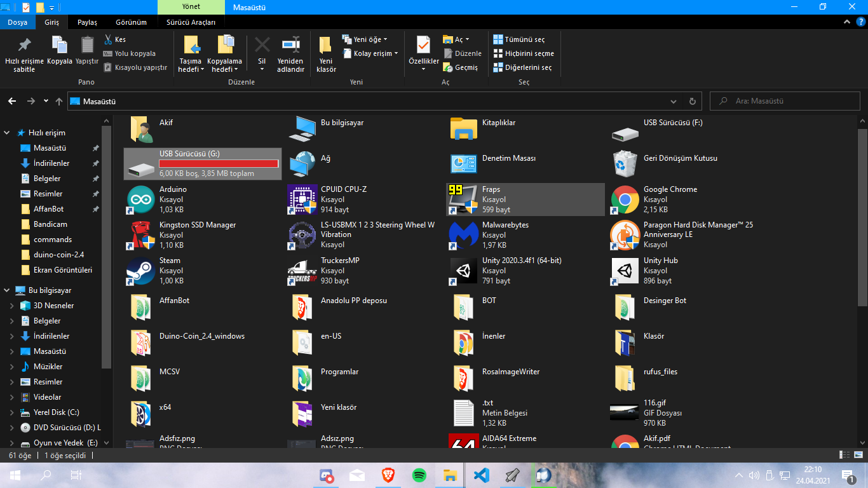Screen dimensions: 868x488
Task: Click Diğerlerini seç in the ribbon
Action: point(522,67)
